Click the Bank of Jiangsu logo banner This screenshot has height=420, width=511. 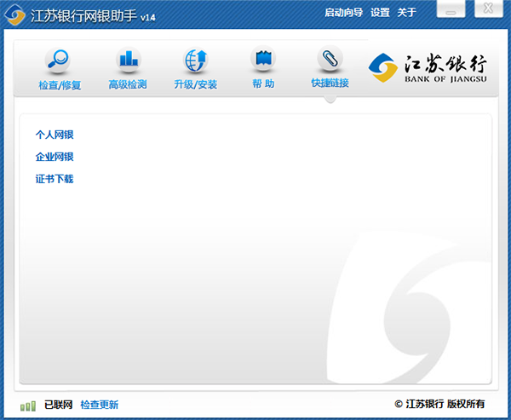tap(428, 68)
